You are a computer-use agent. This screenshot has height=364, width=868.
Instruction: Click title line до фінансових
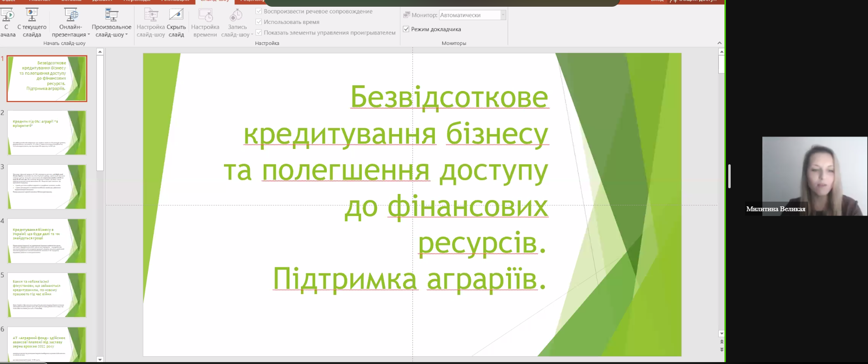tap(446, 208)
